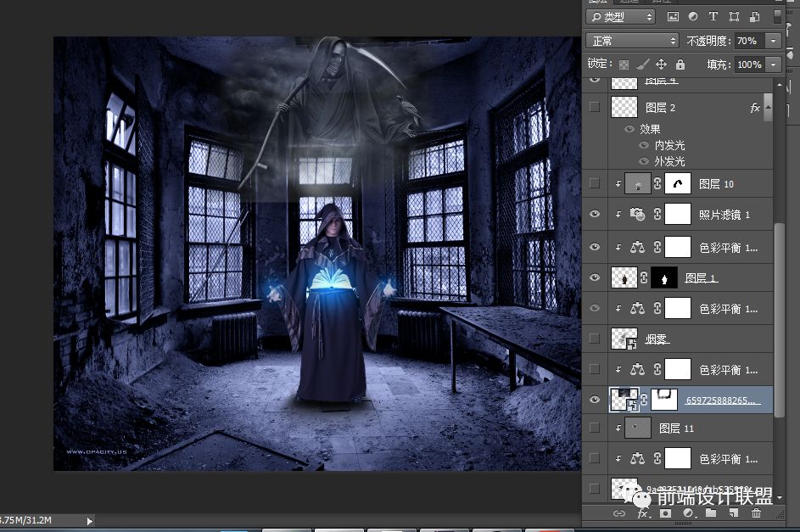Lock transparent pixels checkerboard icon

click(624, 64)
